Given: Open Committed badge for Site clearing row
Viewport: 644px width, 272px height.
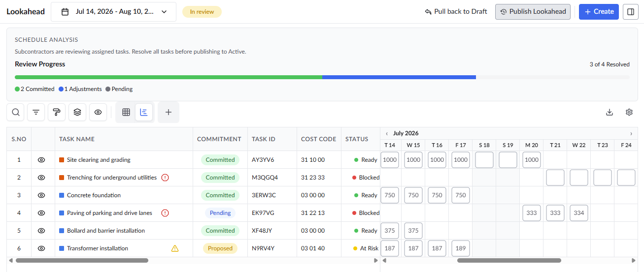Looking at the screenshot, I should coord(220,160).
